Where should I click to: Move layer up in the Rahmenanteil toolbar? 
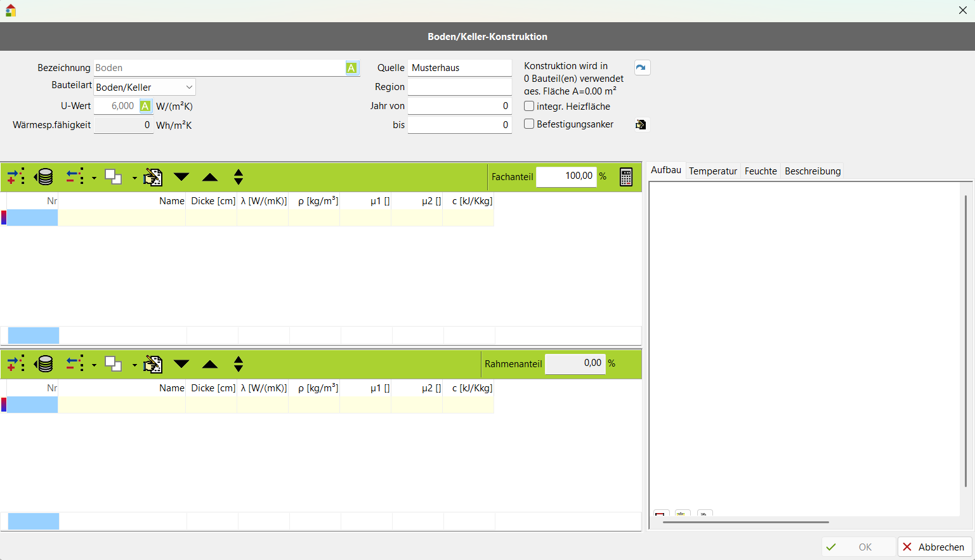[210, 363]
